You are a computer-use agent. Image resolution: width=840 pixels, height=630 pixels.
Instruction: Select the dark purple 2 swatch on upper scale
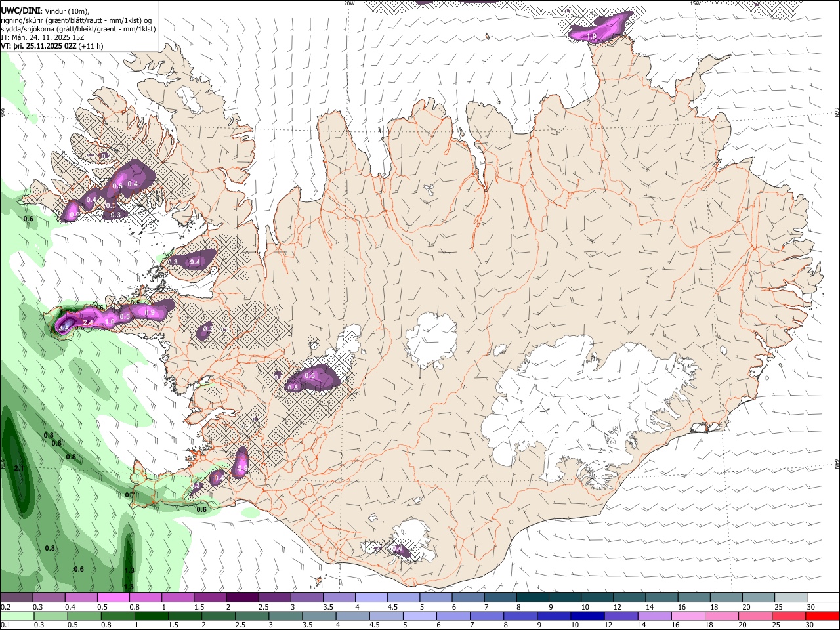tap(241, 597)
